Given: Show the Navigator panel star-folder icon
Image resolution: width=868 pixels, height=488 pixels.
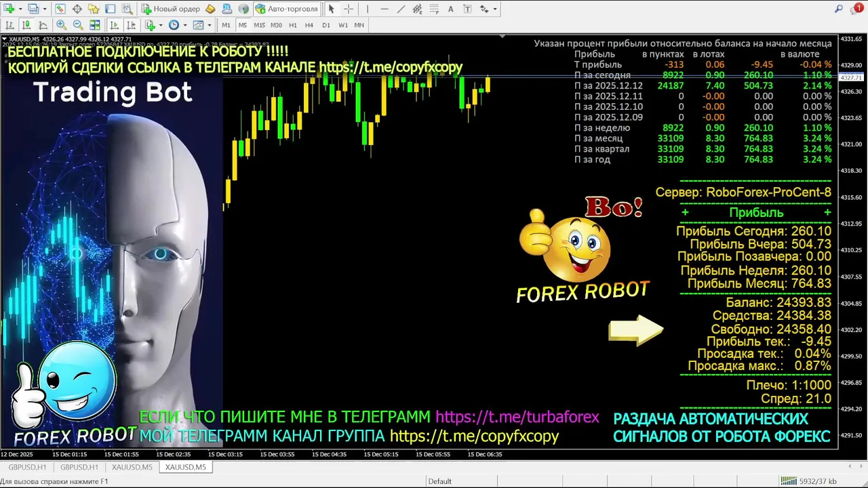Looking at the screenshot, I should click(x=94, y=9).
